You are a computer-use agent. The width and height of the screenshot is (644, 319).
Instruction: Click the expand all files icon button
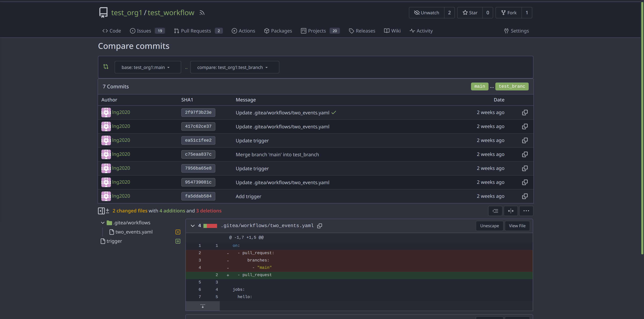495,211
